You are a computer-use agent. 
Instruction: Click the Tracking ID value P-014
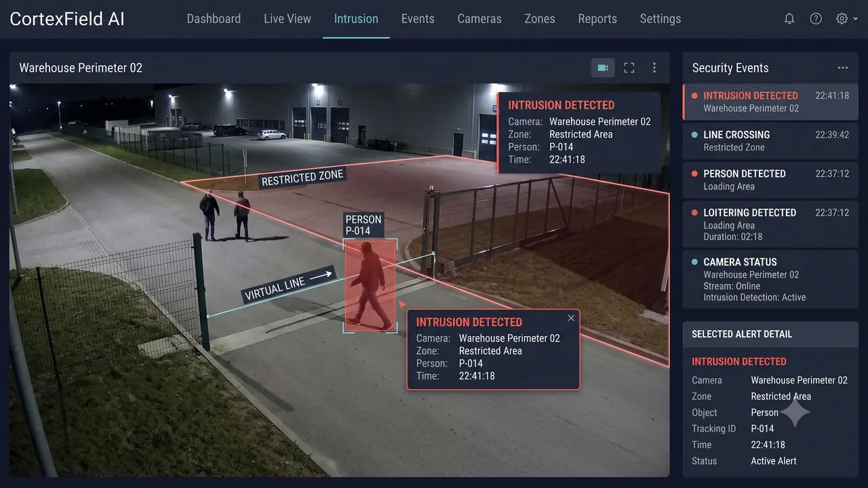tap(762, 428)
